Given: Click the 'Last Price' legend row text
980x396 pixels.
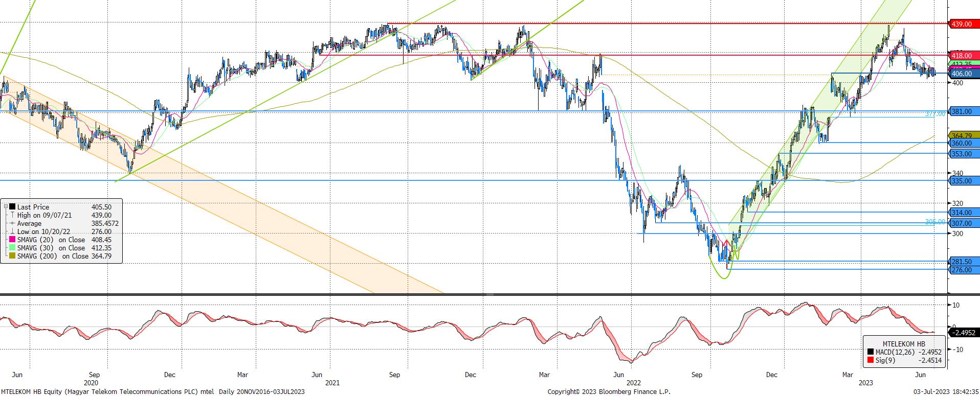Looking at the screenshot, I should coord(33,207).
